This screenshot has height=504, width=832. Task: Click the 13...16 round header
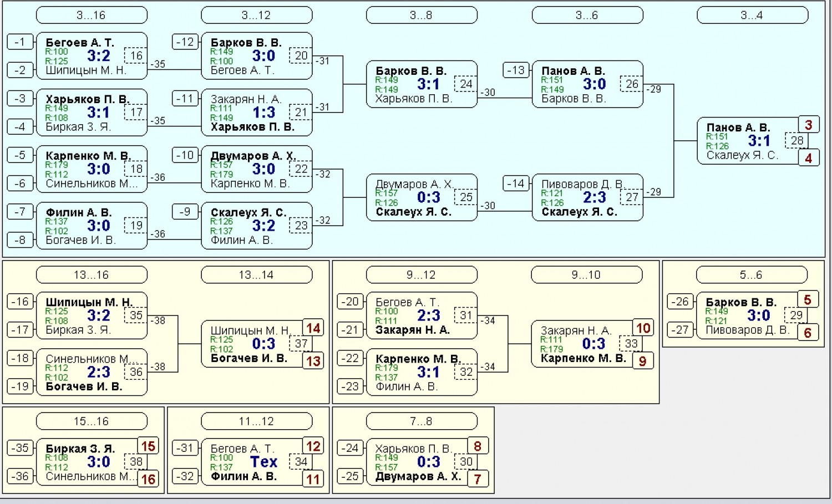click(92, 274)
